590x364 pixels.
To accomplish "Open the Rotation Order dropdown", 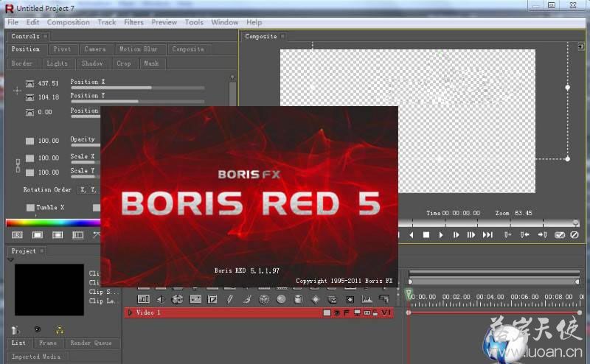I will tap(88, 189).
